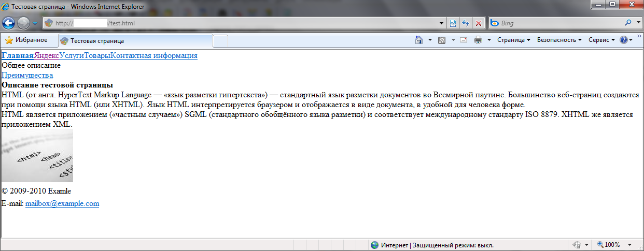The width and height of the screenshot is (644, 251).
Task: Open the Help question mark menu
Action: coord(626,40)
